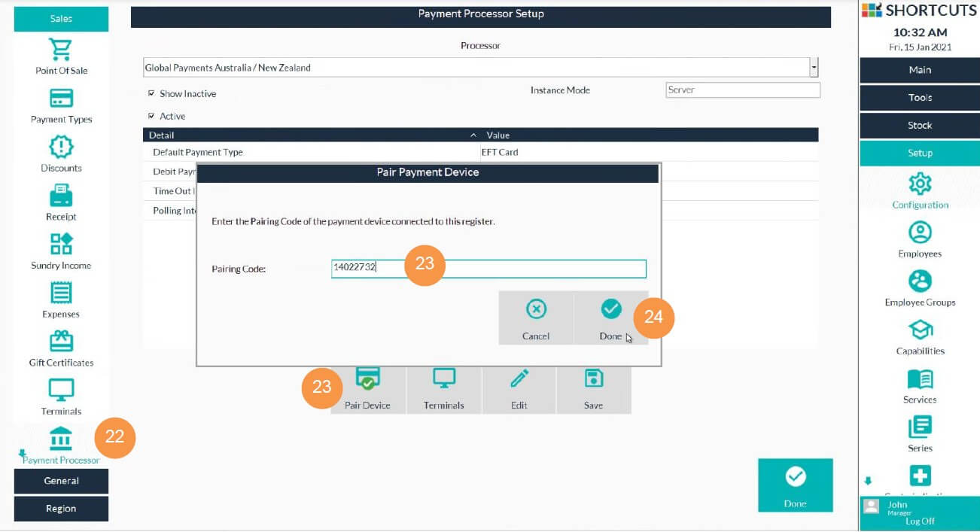Viewport: 980px width, 532px height.
Task: Open the Main menu
Action: [919, 70]
